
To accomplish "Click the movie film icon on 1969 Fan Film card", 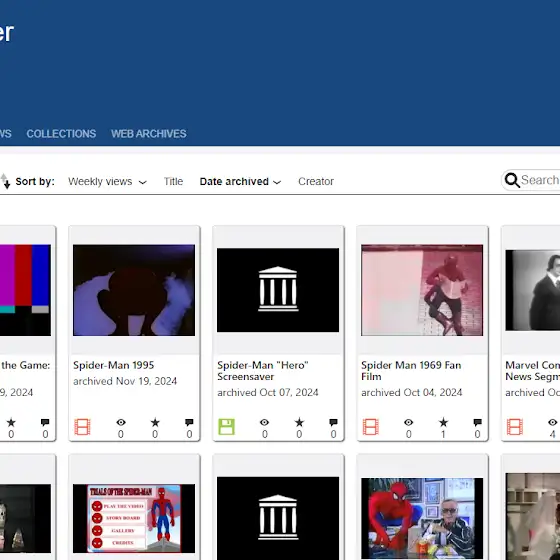I will (370, 427).
